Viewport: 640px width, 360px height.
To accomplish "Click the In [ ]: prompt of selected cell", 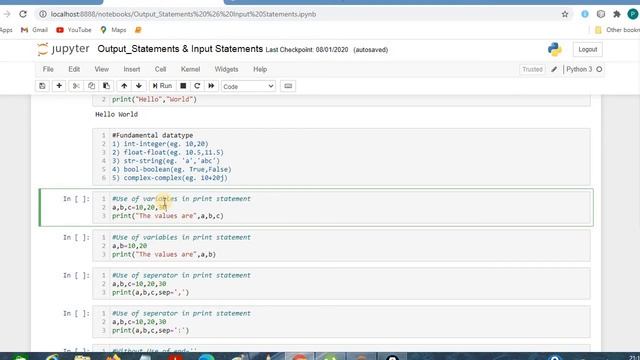I will [x=76, y=199].
